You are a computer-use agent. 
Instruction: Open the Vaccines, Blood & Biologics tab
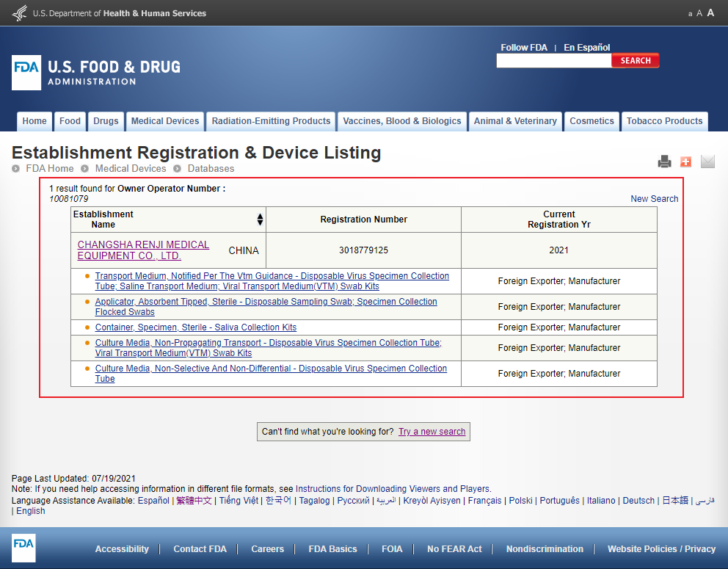tap(402, 121)
